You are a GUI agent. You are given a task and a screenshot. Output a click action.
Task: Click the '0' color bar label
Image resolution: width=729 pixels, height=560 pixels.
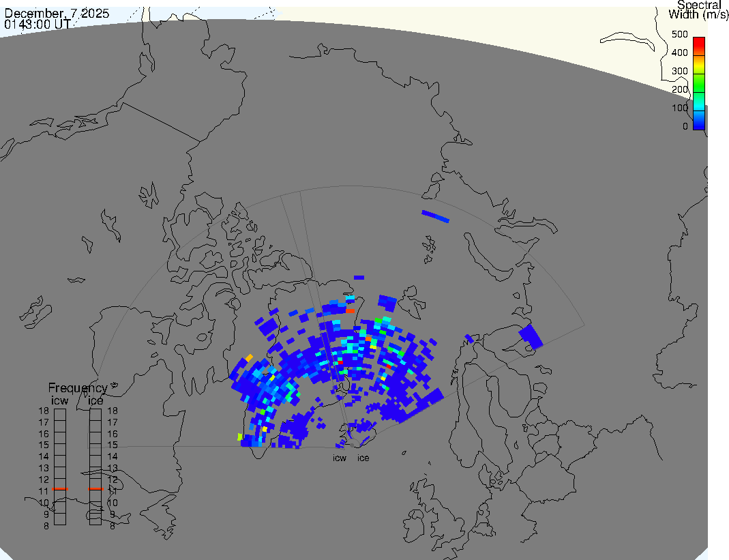point(685,126)
